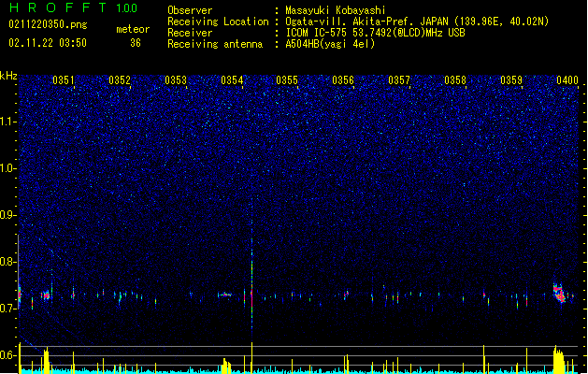Click the 0.8 frequency axis label
This screenshot has width=588, height=374.
click(x=8, y=262)
